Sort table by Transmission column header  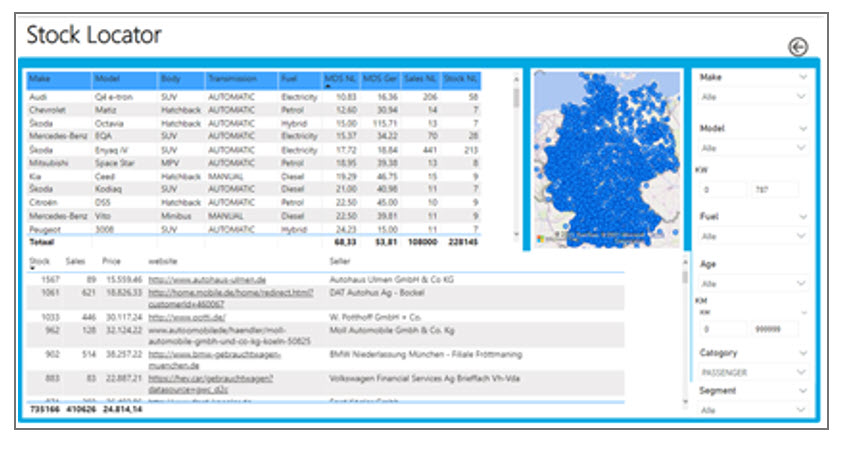232,78
